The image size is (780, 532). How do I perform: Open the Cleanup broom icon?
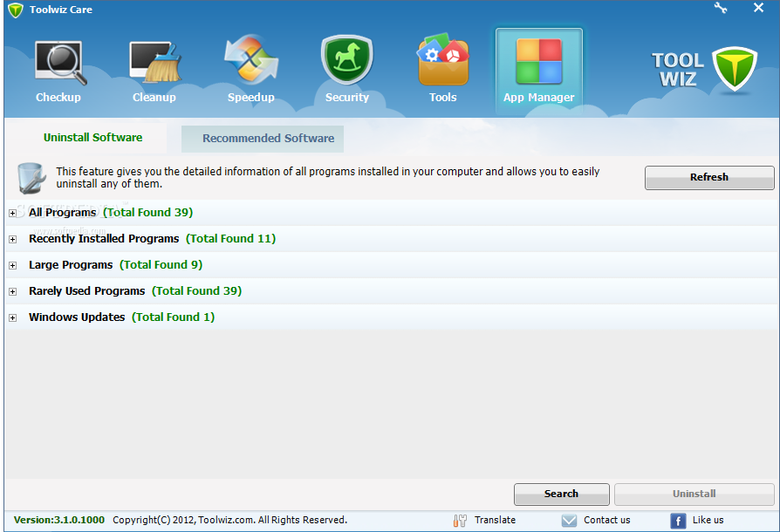155,62
